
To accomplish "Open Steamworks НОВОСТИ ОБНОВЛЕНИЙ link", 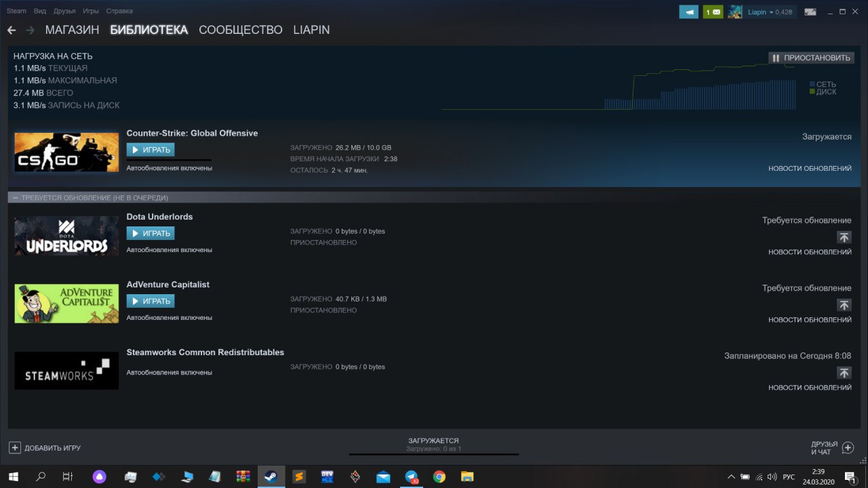I will coord(810,388).
